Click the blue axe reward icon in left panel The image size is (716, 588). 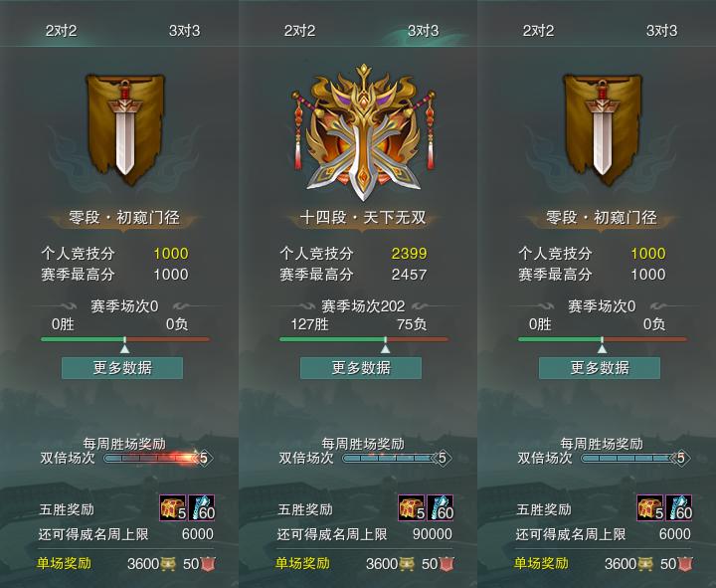pyautogui.click(x=201, y=508)
